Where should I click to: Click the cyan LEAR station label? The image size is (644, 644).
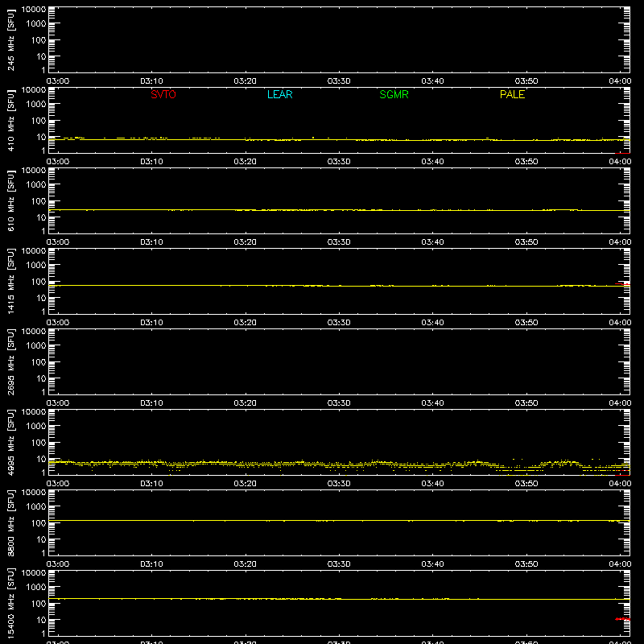click(279, 94)
